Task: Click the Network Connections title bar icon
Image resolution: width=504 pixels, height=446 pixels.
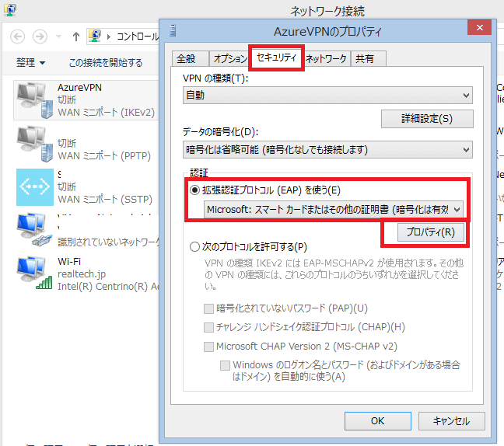Action: coord(9,10)
